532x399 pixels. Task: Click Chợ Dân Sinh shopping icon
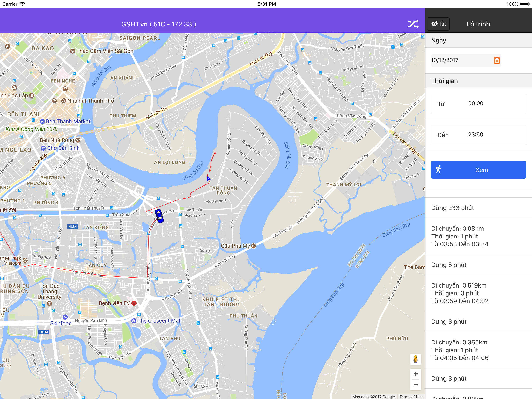pyautogui.click(x=43, y=148)
